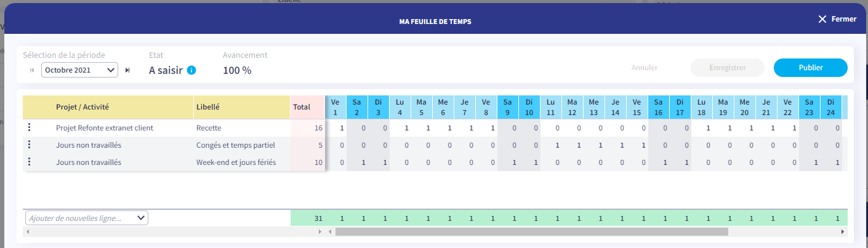This screenshot has width=868, height=248.
Task: Open the row menu for Projet Refonte extranet client
Action: [30, 128]
